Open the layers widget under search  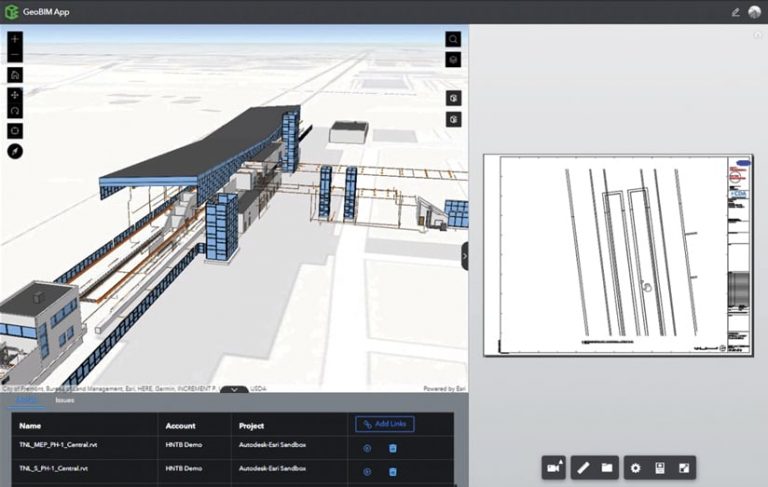click(453, 60)
